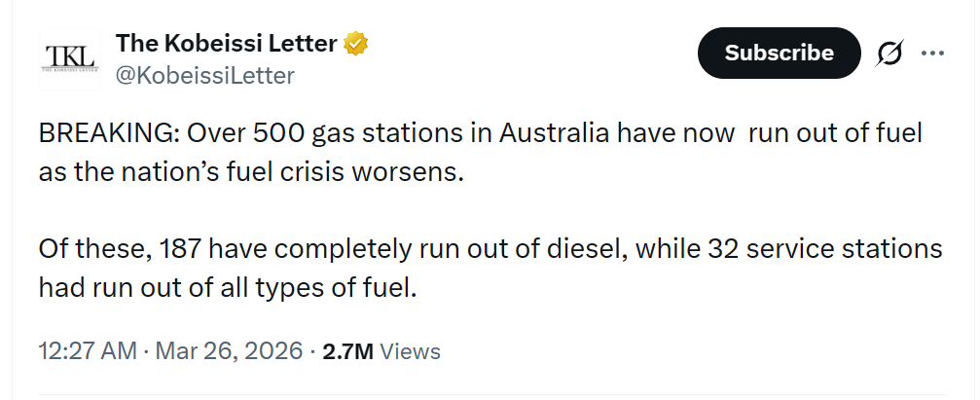Click the text "fuel crisis worsens"
This screenshot has width=980, height=400.
click(353, 171)
